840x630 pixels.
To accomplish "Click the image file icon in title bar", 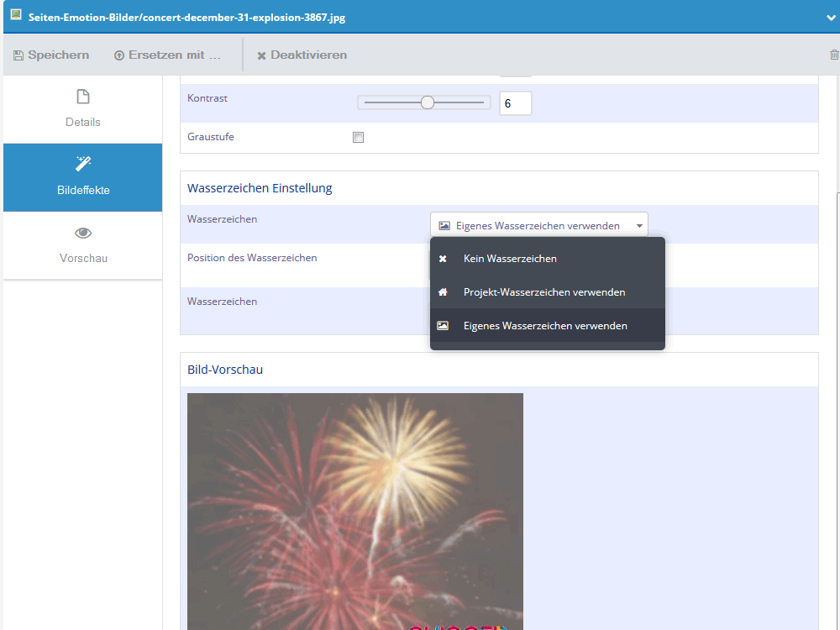I will [x=16, y=15].
